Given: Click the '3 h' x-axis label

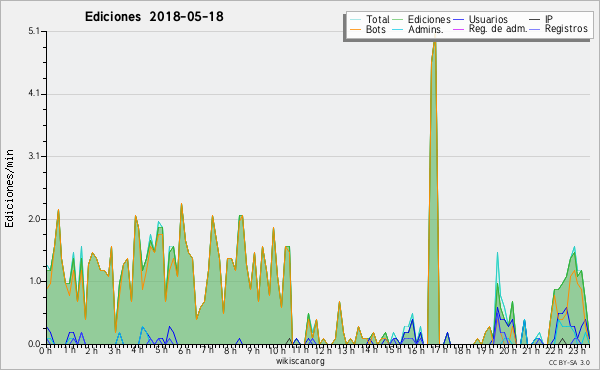Looking at the screenshot, I should tap(114, 351).
